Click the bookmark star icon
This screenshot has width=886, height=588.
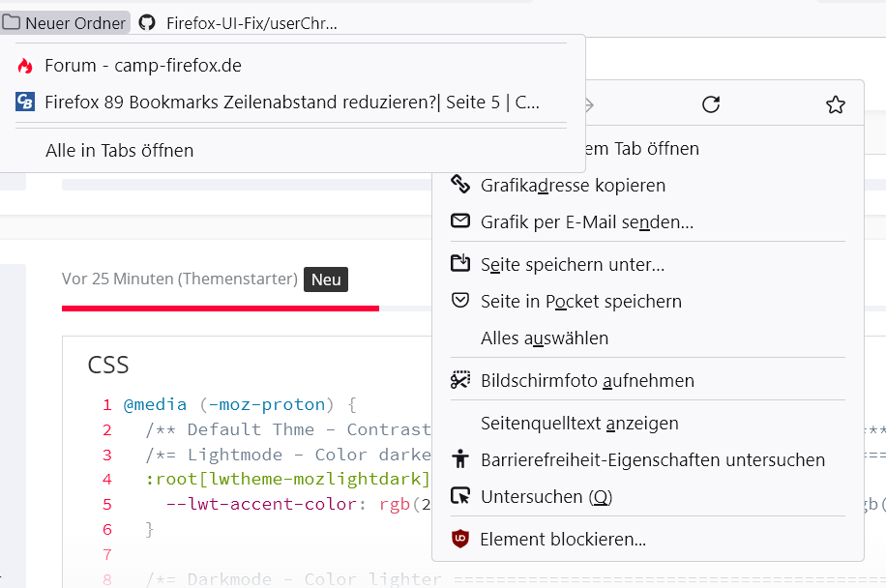point(836,104)
